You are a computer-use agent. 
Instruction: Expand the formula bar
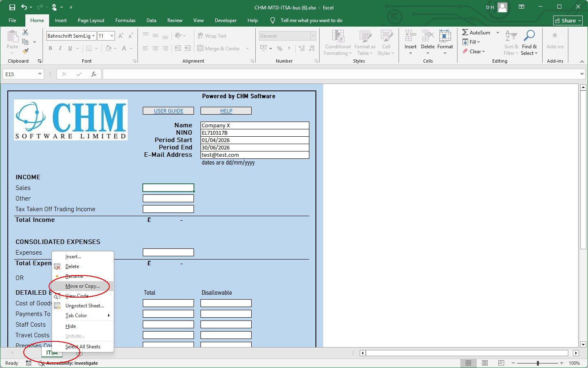(x=582, y=74)
